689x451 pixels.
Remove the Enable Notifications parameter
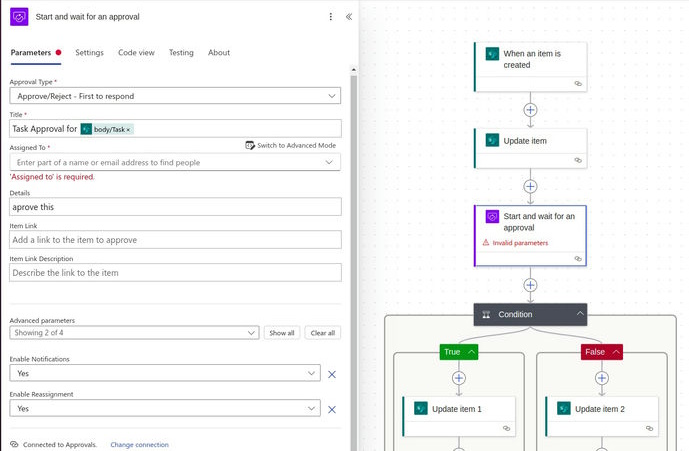click(332, 373)
